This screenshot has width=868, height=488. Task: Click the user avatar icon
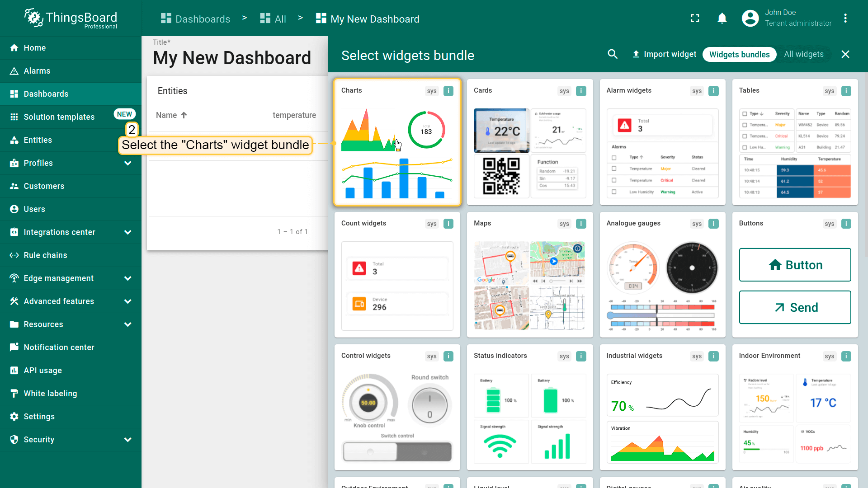click(x=750, y=19)
